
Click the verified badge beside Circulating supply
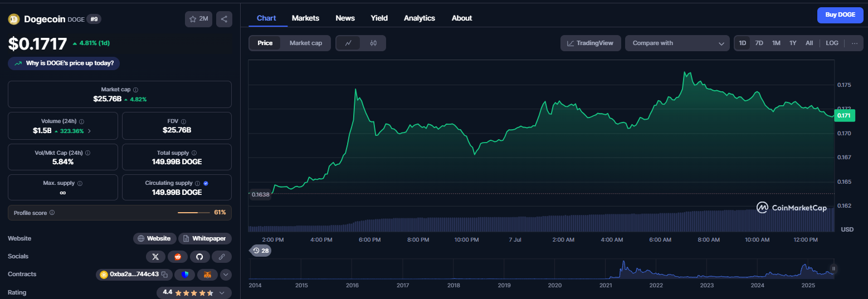206,183
